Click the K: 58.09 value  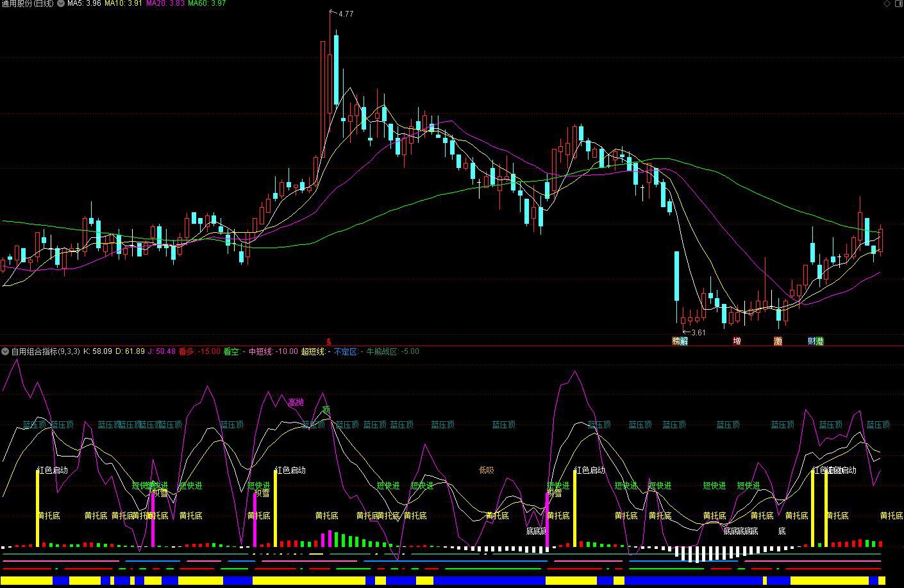coord(97,351)
